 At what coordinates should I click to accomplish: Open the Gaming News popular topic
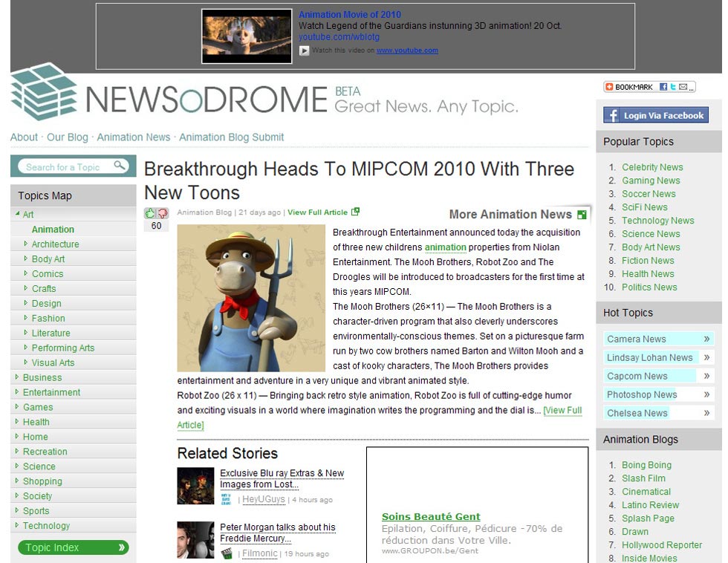point(651,180)
